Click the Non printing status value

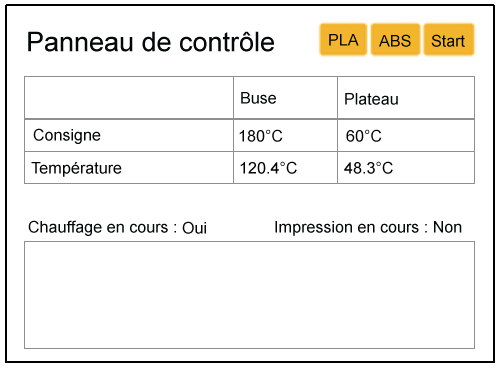pos(447,228)
